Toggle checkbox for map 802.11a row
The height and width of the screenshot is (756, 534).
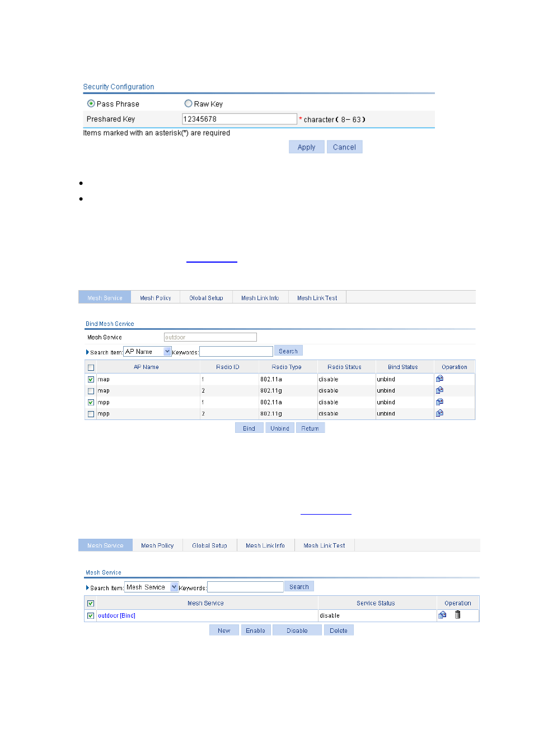click(x=91, y=379)
